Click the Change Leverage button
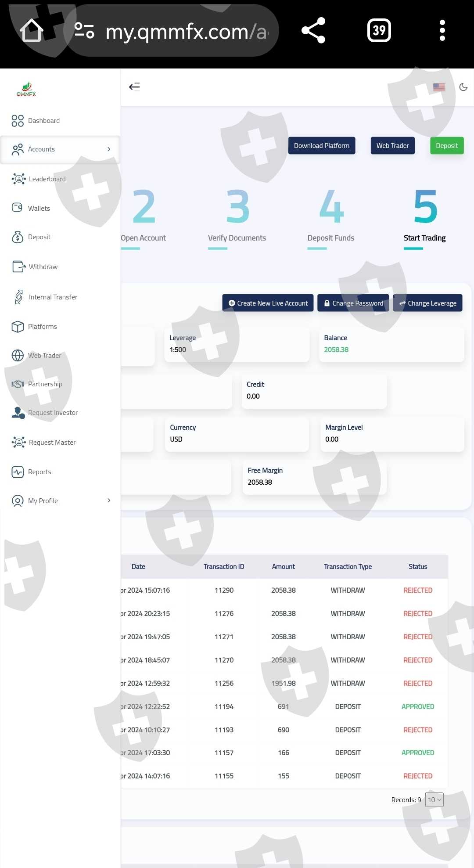This screenshot has height=868, width=474. pyautogui.click(x=427, y=303)
